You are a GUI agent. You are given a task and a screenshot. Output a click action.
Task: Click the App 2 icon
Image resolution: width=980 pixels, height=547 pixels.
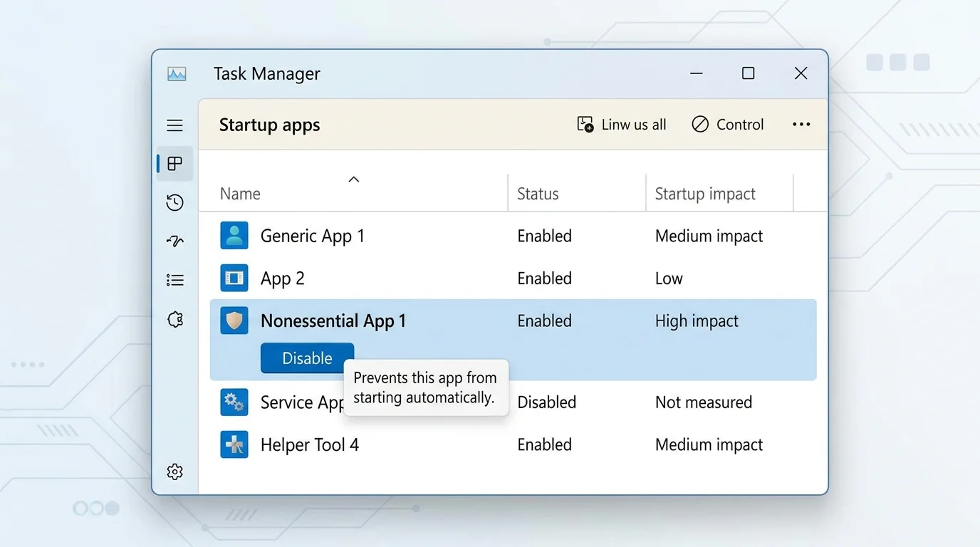[x=234, y=278]
